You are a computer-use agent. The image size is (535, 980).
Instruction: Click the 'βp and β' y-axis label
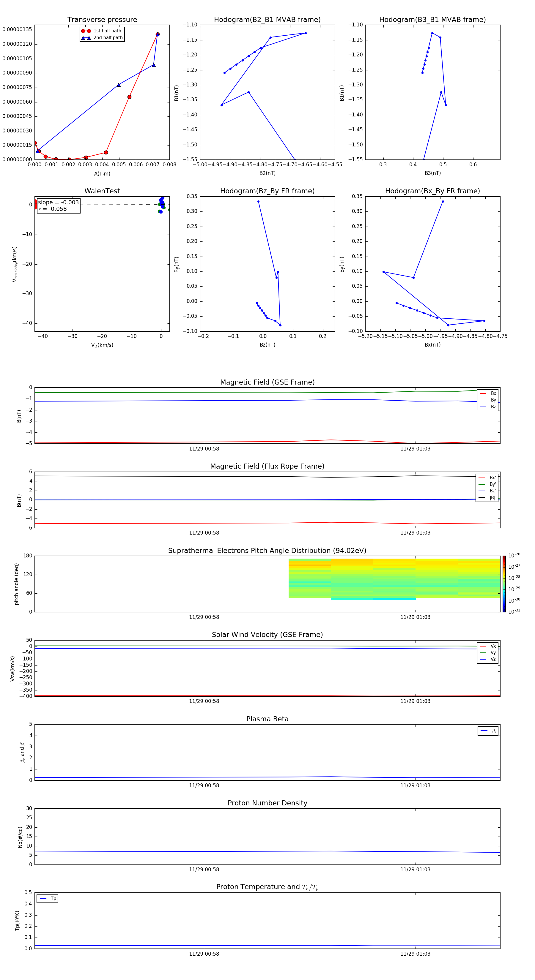pyautogui.click(x=22, y=752)
